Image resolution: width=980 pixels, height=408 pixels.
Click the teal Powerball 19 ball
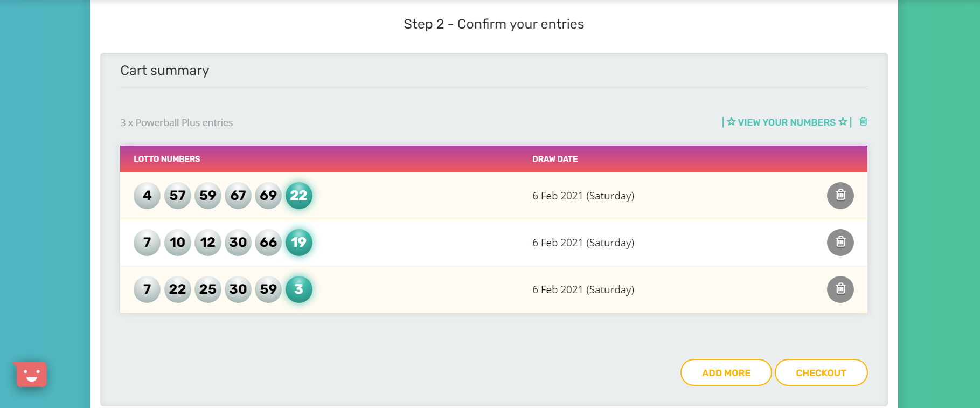[x=298, y=242]
